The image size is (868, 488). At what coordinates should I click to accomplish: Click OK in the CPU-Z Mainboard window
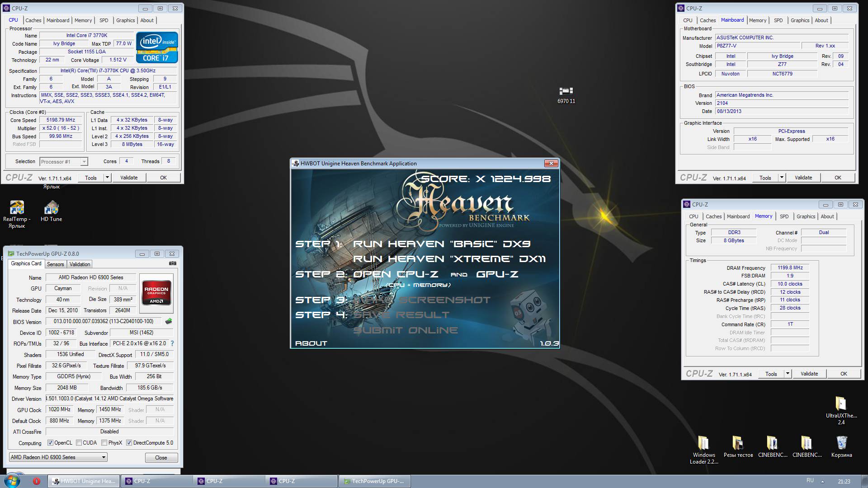point(838,178)
